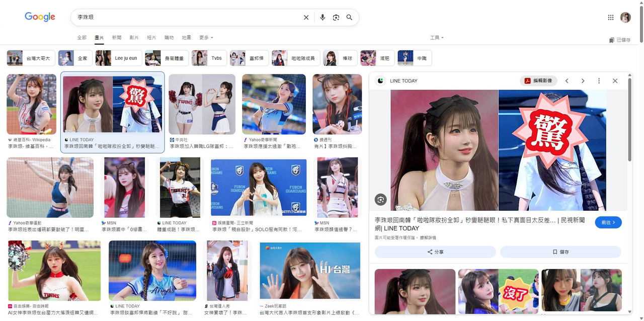644x321 pixels.
Task: Filter by 中職 chip
Action: 415,58
